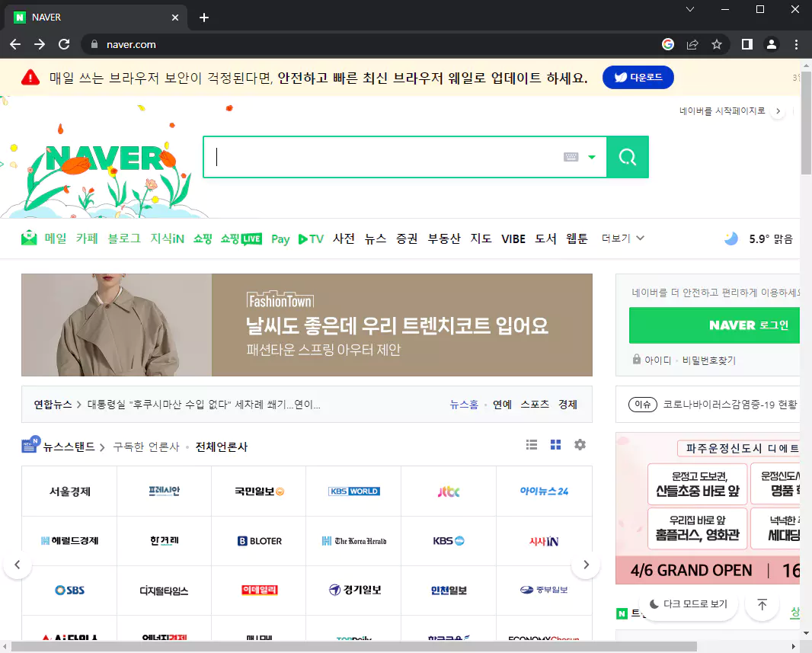
Task: Click the site lock icon
Action: (94, 44)
